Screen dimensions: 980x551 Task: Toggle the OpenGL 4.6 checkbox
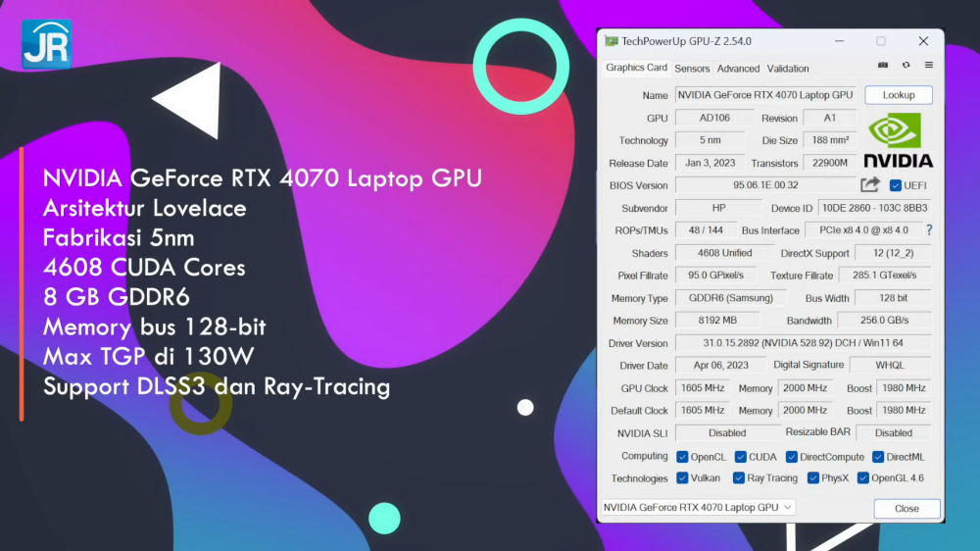click(x=863, y=477)
